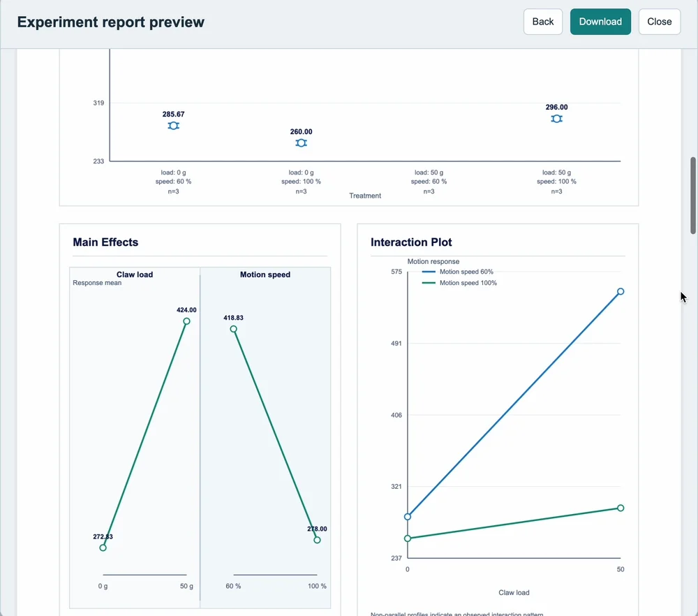Click the 50 x-axis tick in Interaction Plot
The width and height of the screenshot is (698, 616).
coord(621,569)
